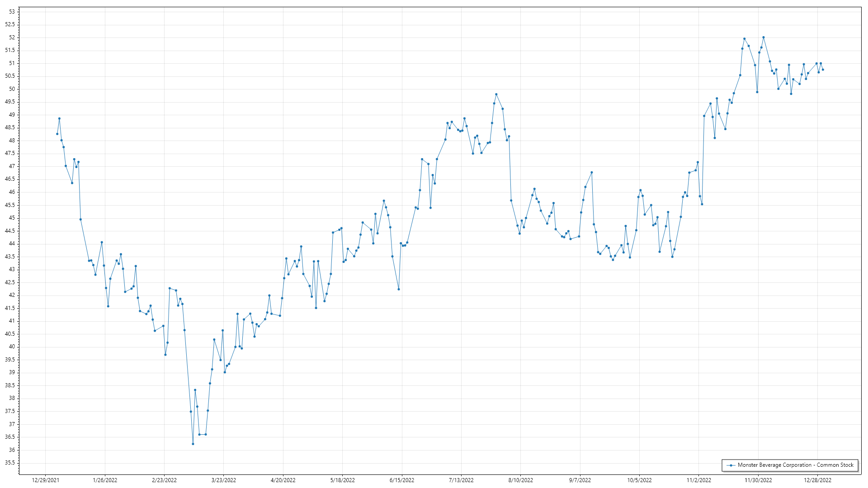Click the 50 y-axis price label

pyautogui.click(x=12, y=89)
